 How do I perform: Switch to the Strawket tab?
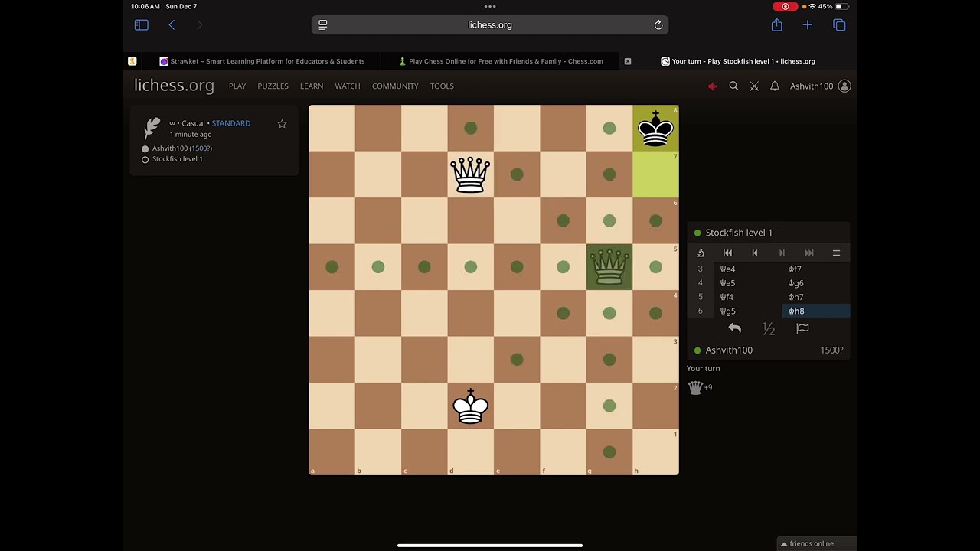[262, 61]
